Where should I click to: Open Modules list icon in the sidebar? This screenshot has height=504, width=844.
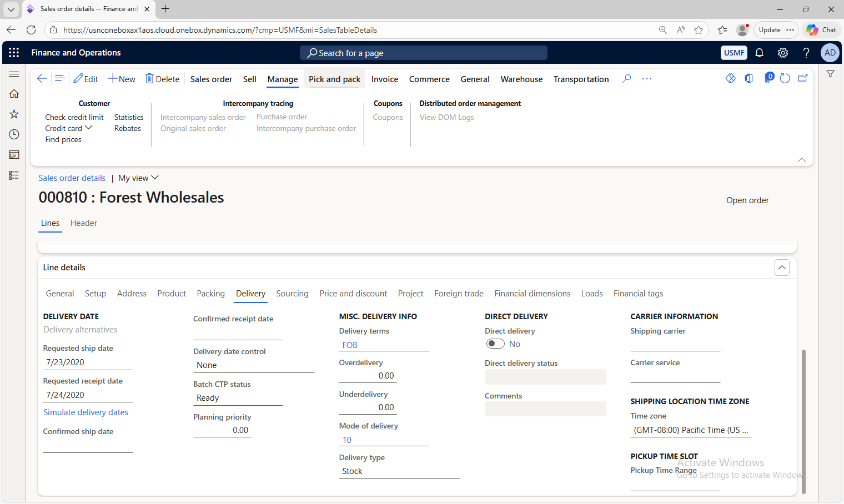14,175
